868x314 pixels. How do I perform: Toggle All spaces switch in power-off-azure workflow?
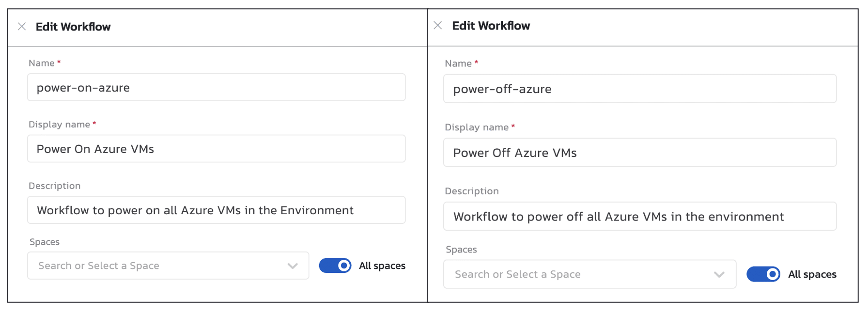pyautogui.click(x=763, y=274)
